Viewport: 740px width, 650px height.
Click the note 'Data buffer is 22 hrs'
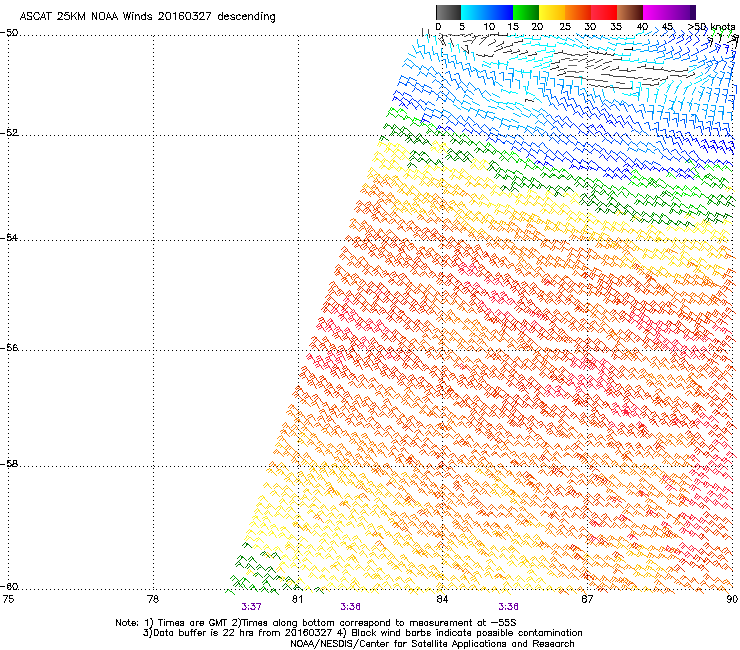point(201,633)
